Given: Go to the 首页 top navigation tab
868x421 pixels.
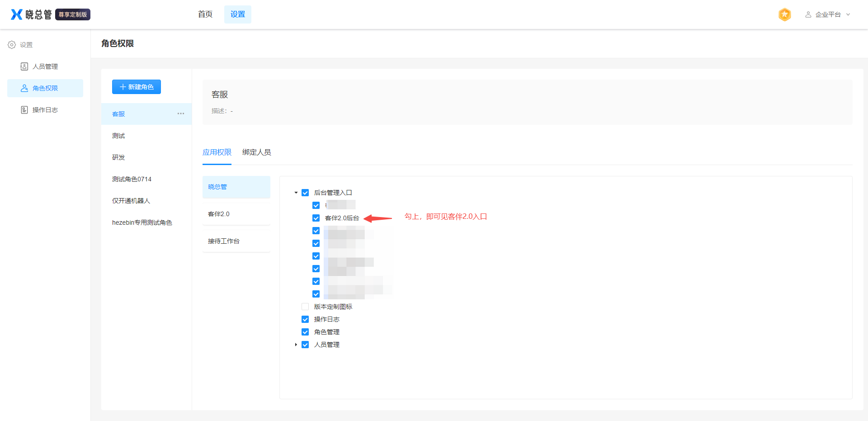Looking at the screenshot, I should coord(205,14).
